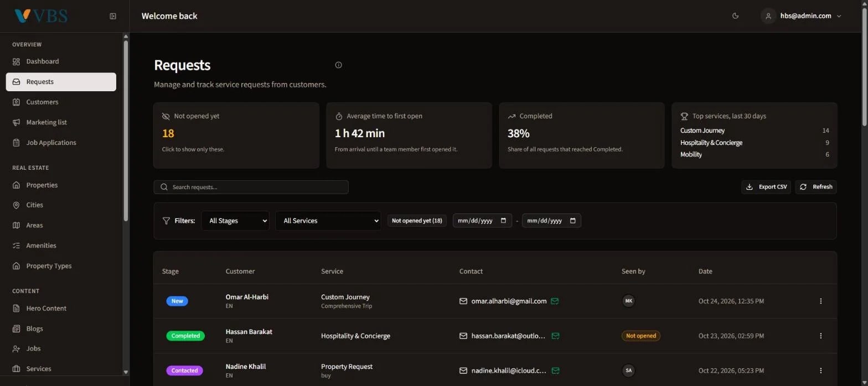This screenshot has width=868, height=386.
Task: Navigate to Properties
Action: click(x=61, y=185)
